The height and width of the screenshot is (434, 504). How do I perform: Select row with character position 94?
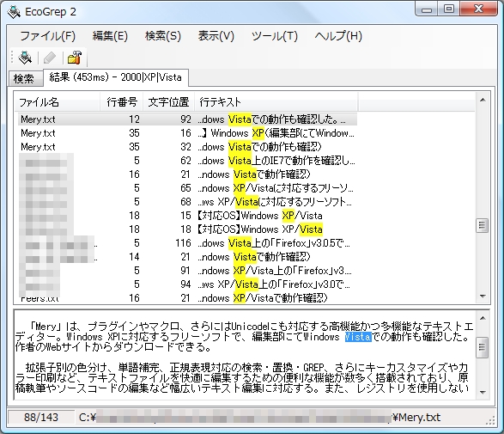click(187, 284)
